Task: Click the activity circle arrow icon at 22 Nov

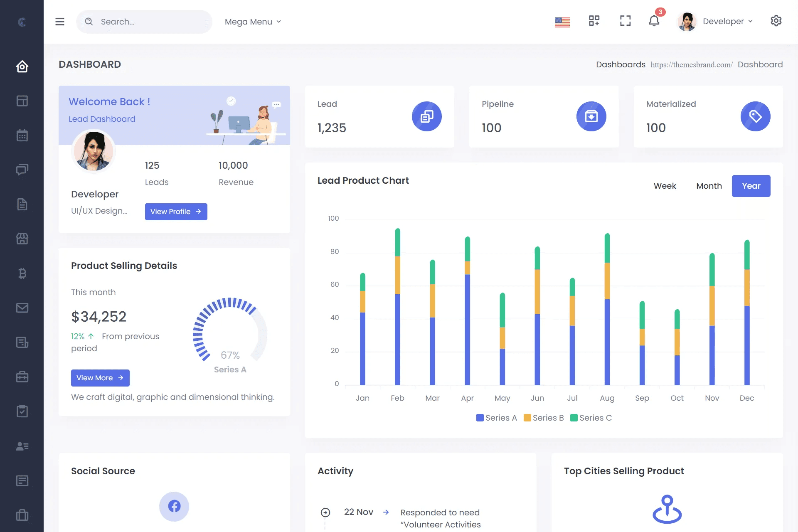Action: pos(325,512)
